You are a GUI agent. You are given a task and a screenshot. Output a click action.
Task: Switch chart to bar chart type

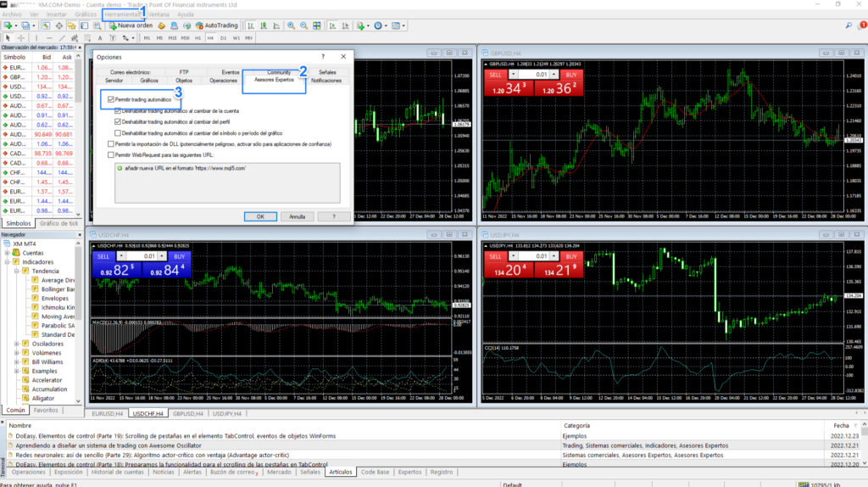coord(251,25)
